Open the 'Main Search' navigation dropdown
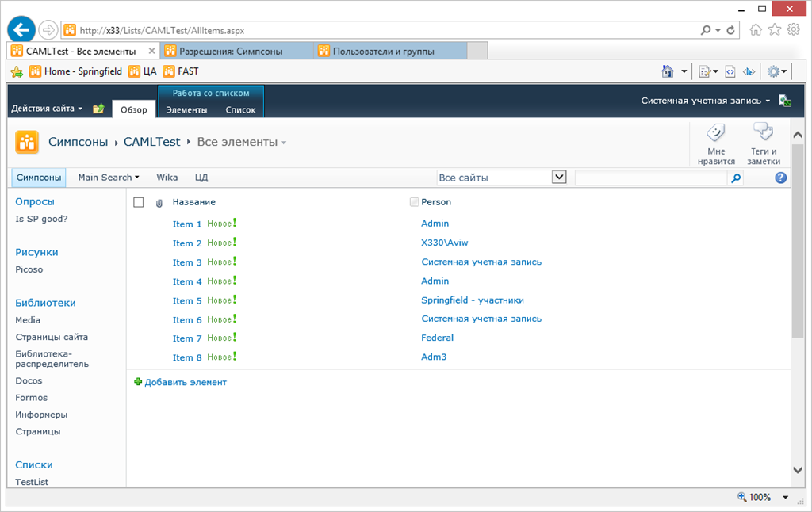This screenshot has width=812, height=512. click(109, 177)
